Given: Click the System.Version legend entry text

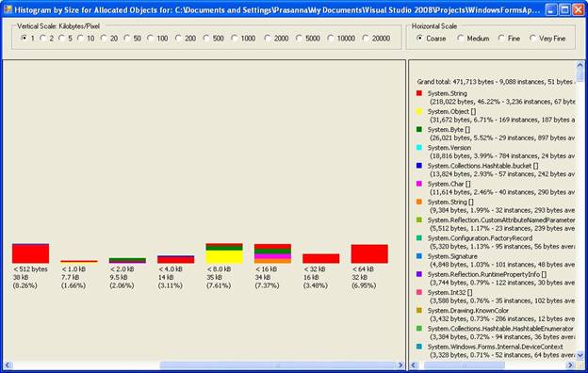Looking at the screenshot, I should click(x=449, y=148).
